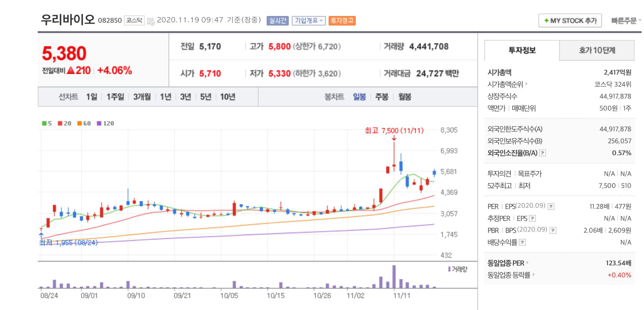Select the 1주일 line chart period
Screen dimensions: 644x310
(115, 97)
